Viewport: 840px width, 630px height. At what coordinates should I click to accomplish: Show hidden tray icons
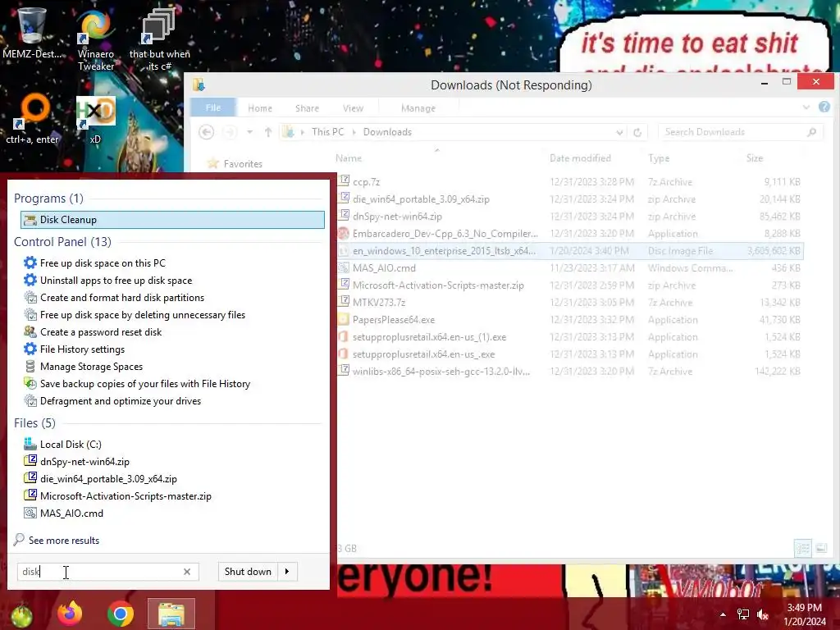click(x=723, y=615)
